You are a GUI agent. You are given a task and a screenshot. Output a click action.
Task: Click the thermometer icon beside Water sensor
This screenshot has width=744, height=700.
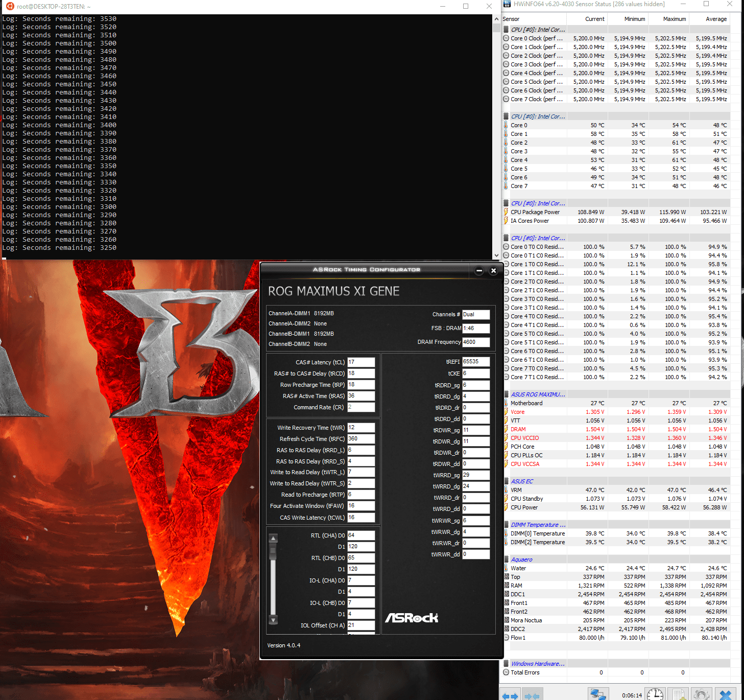point(506,568)
